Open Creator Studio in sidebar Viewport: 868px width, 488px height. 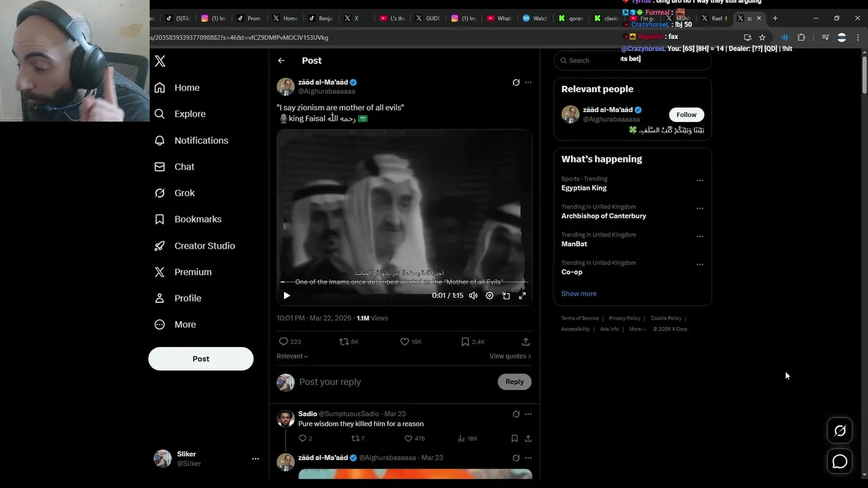[195, 245]
